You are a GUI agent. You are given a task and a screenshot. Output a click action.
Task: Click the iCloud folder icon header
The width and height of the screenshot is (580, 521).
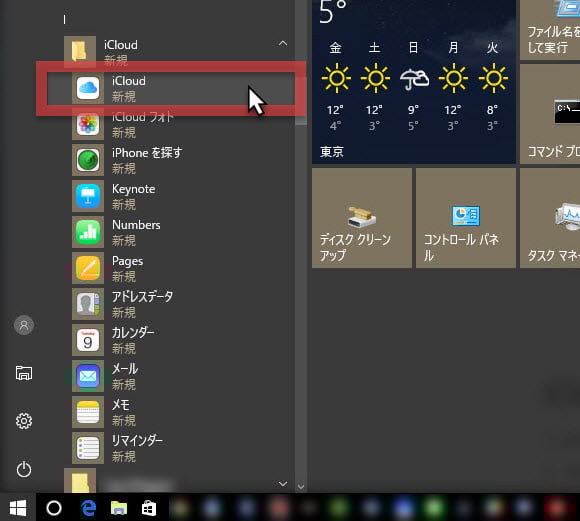point(80,51)
